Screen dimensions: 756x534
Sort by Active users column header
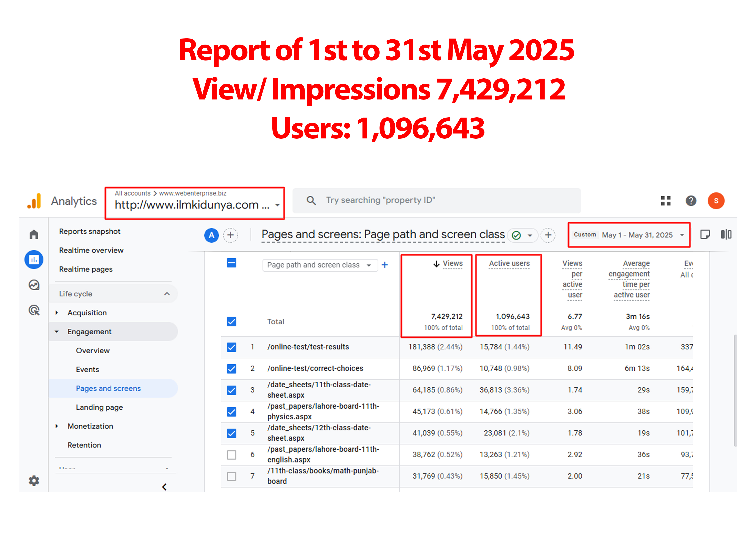click(509, 264)
